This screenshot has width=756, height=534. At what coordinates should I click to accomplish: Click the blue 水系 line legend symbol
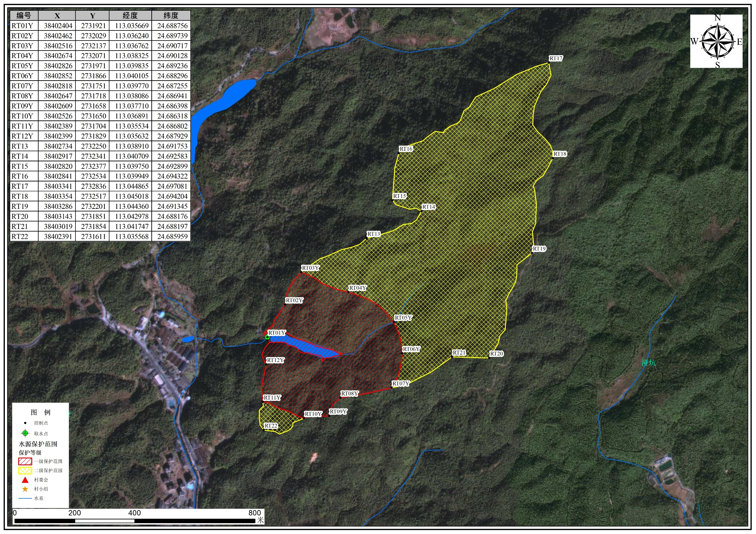25,498
